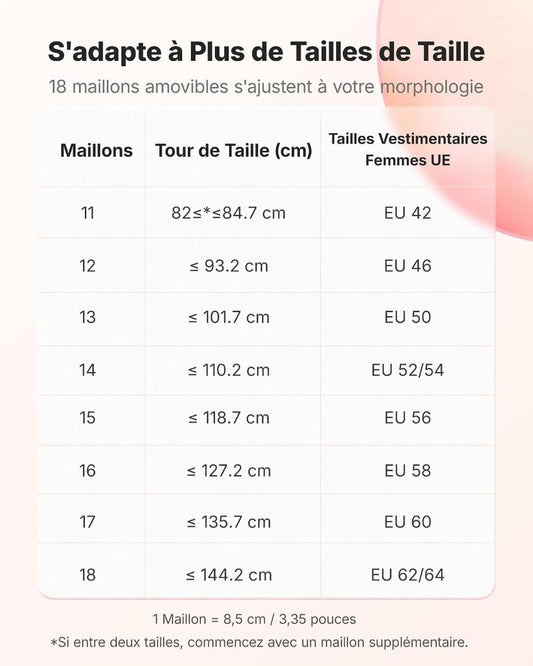The width and height of the screenshot is (533, 666).
Task: Click the 82≤*≤84.7 cm cell
Action: (x=228, y=213)
